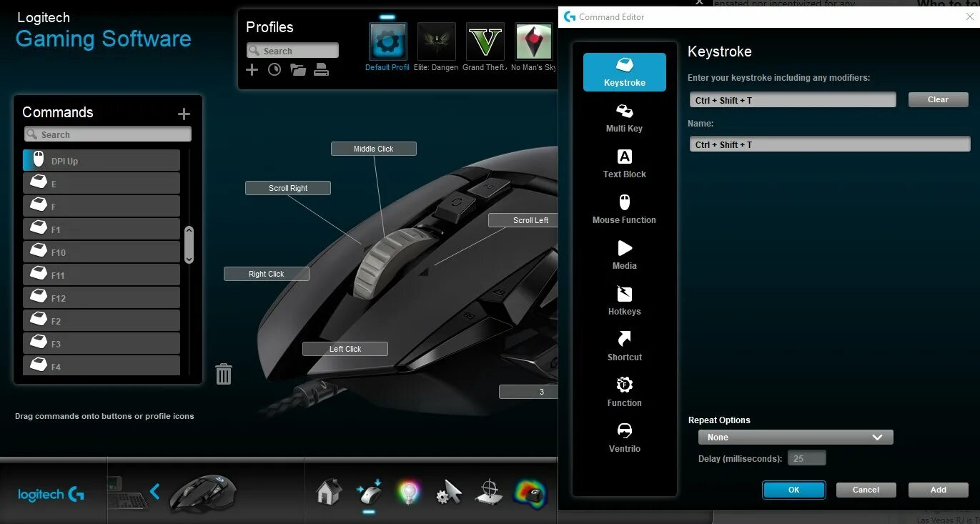Click the Delay milliseconds field
The height and width of the screenshot is (524, 980).
807,458
